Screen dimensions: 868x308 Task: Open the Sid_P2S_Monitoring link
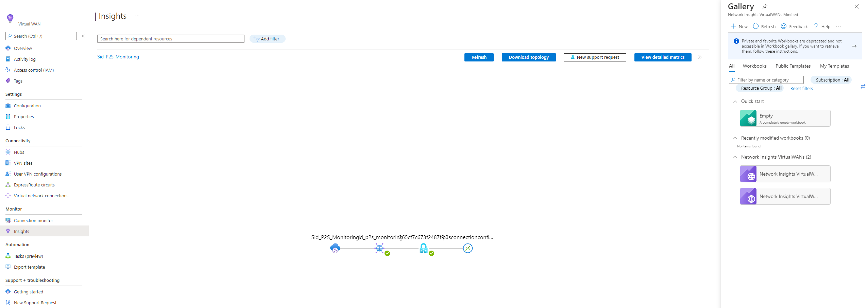118,57
